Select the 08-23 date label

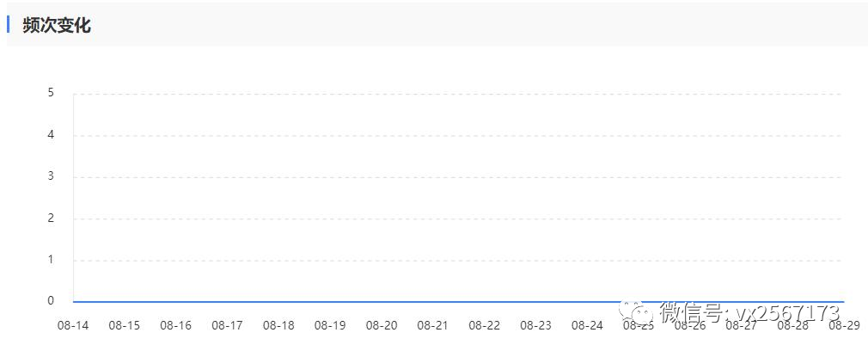click(x=536, y=325)
